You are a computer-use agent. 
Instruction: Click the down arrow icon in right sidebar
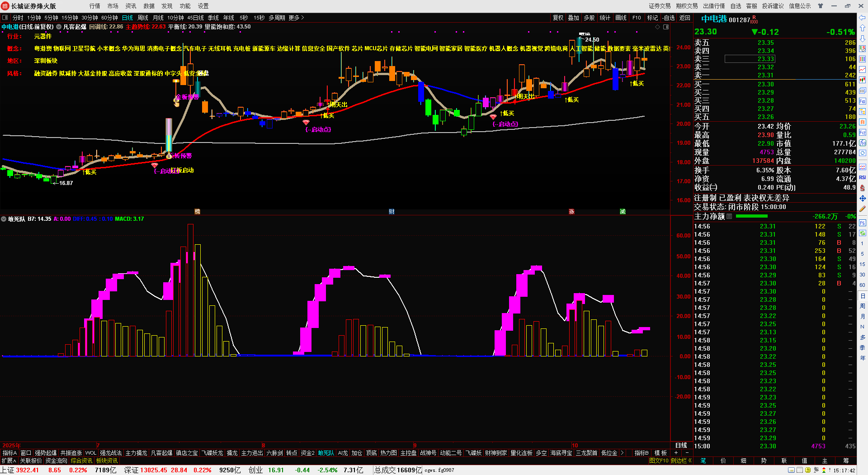(x=863, y=38)
